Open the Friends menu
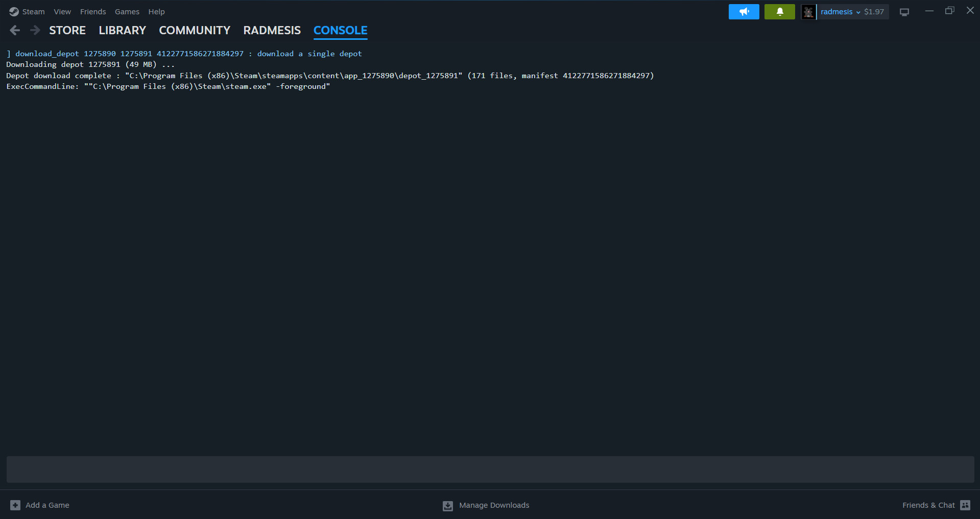Image resolution: width=980 pixels, height=519 pixels. 93,12
